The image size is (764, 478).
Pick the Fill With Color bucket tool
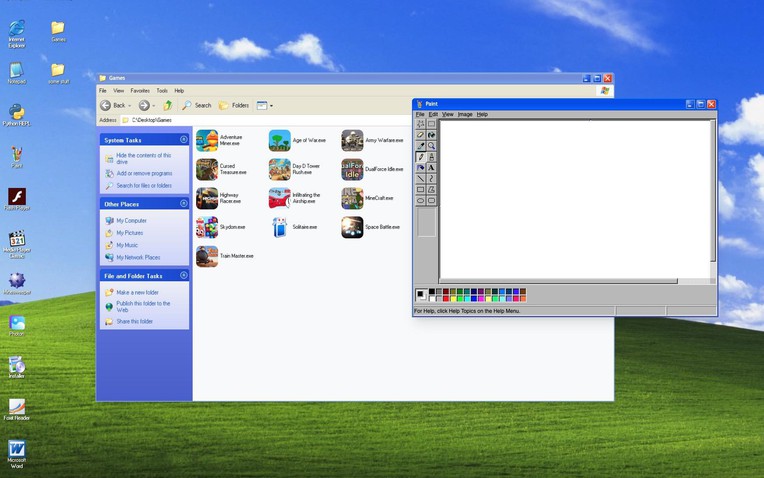(431, 135)
